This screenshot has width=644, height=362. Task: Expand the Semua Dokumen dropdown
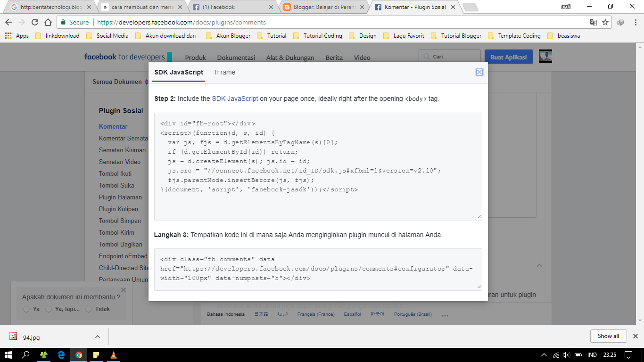(x=120, y=82)
